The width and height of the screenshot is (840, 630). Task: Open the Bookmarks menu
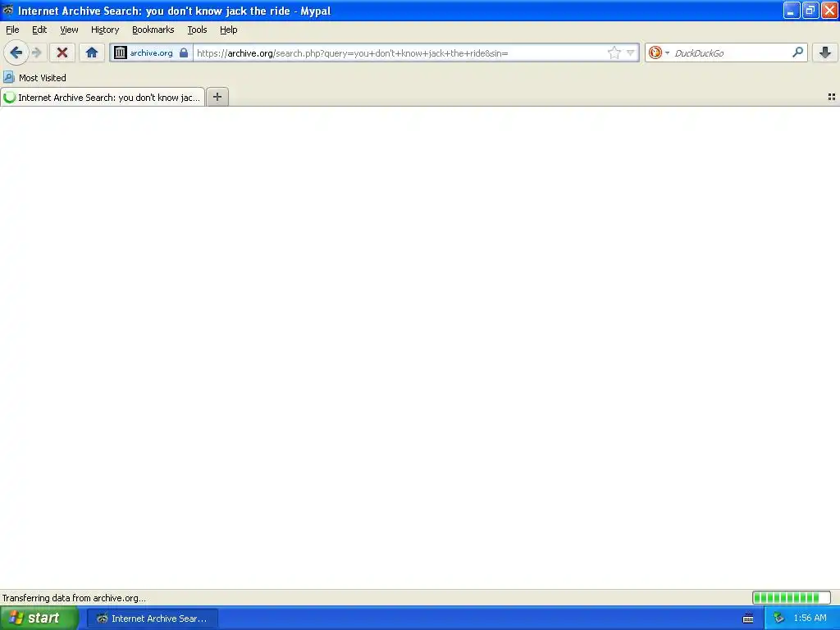[153, 30]
